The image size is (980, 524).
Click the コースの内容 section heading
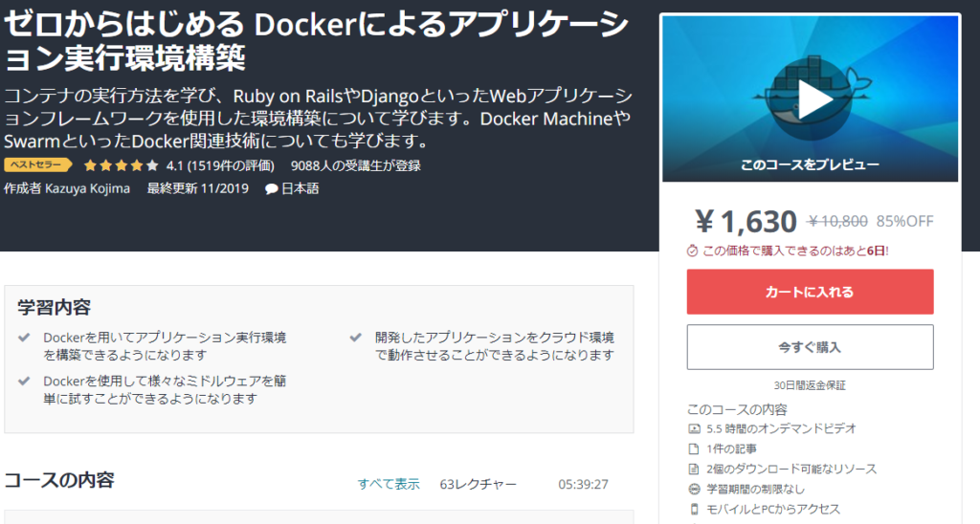pos(59,480)
